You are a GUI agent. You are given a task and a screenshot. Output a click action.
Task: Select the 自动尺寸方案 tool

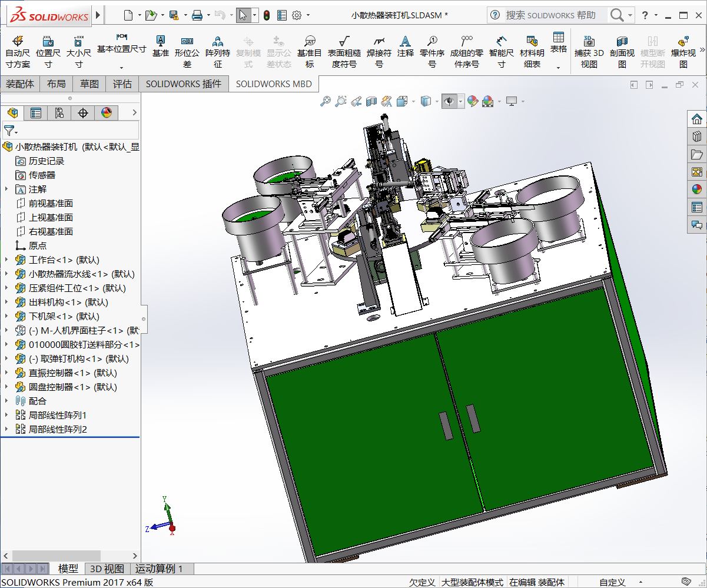tap(18, 51)
